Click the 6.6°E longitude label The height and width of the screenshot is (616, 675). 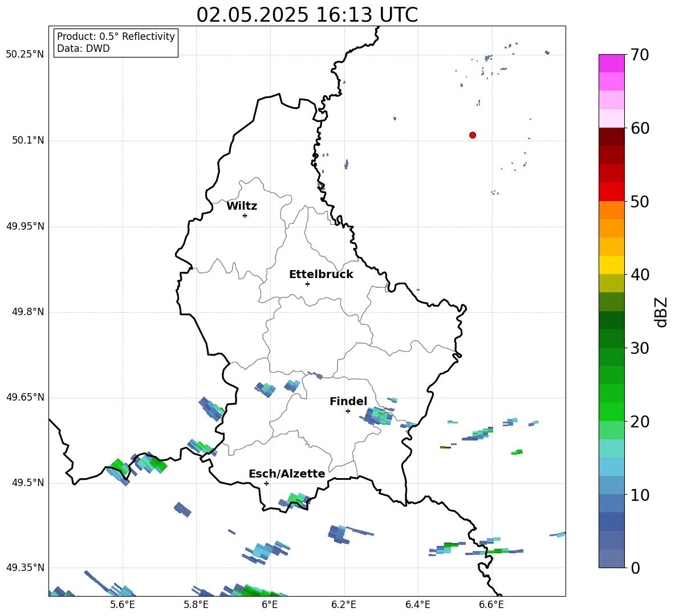[491, 605]
